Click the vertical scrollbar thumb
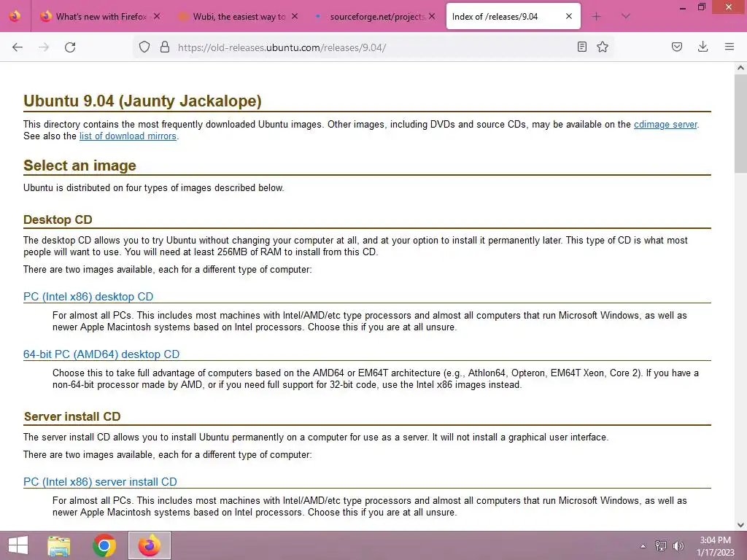The height and width of the screenshot is (560, 747). click(740, 124)
